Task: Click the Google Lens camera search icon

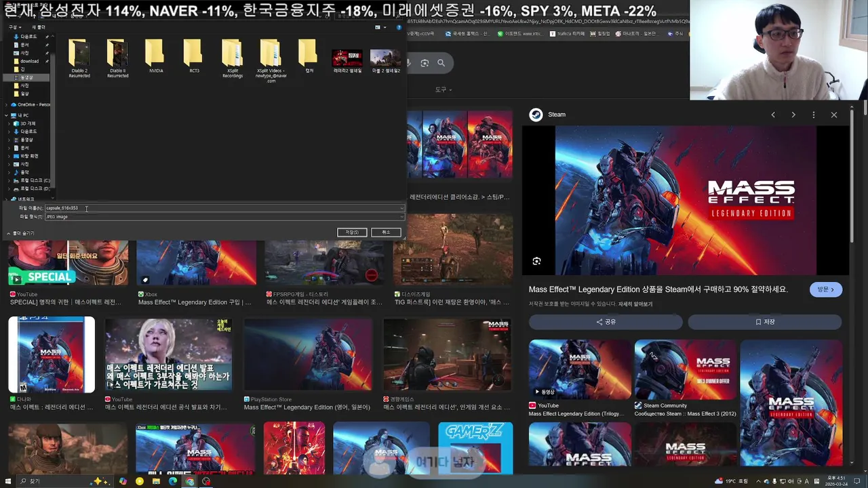Action: [x=425, y=63]
